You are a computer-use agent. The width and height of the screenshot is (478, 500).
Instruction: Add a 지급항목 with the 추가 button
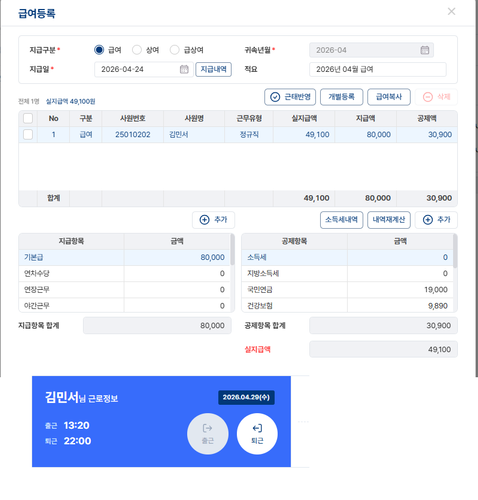point(213,220)
